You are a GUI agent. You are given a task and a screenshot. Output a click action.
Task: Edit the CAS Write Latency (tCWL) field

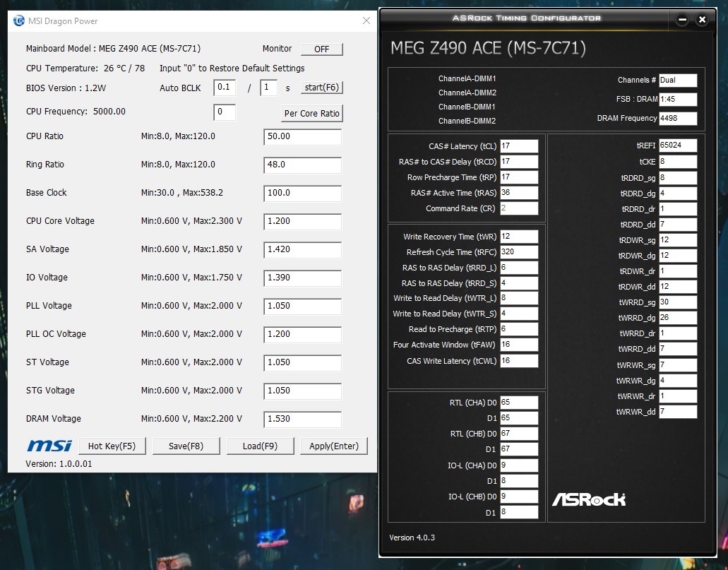[519, 361]
